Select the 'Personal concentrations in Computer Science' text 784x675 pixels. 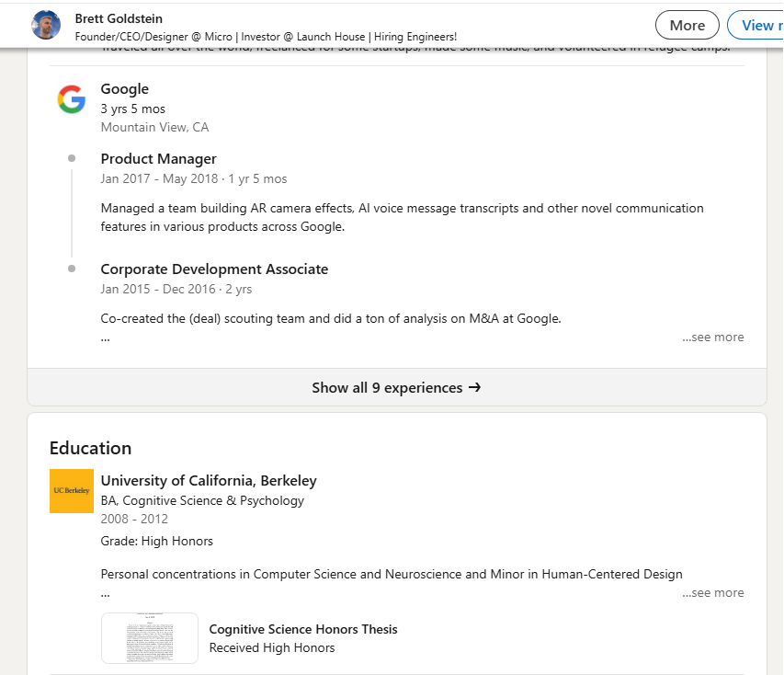[392, 574]
